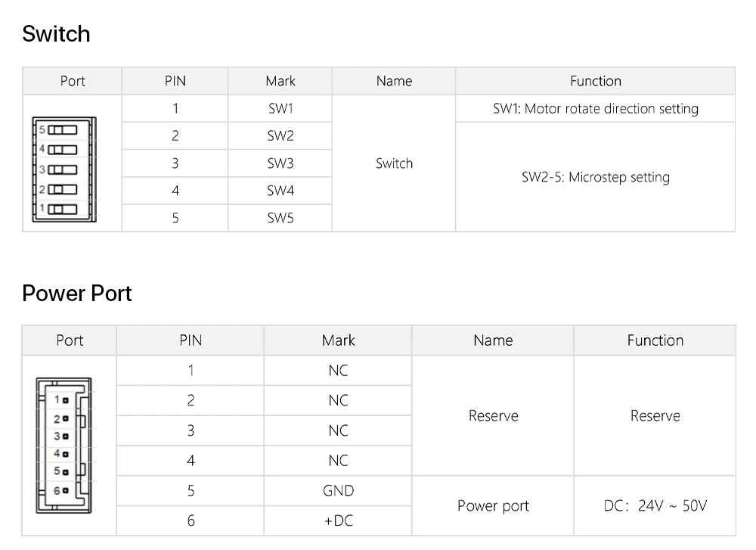Viewport: 756px width, 550px height.
Task: Click the Function header in the Switch table
Action: 595,81
